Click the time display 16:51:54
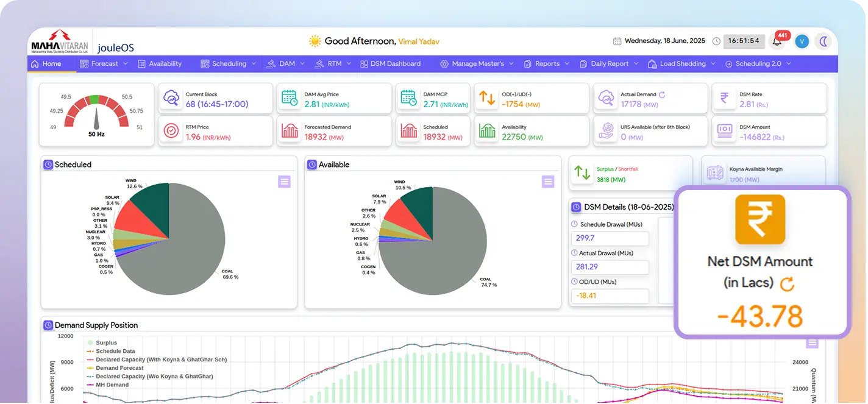 (x=744, y=41)
